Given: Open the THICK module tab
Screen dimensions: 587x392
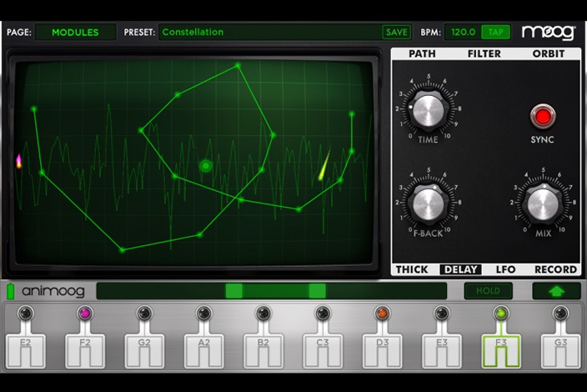Looking at the screenshot, I should tap(412, 269).
